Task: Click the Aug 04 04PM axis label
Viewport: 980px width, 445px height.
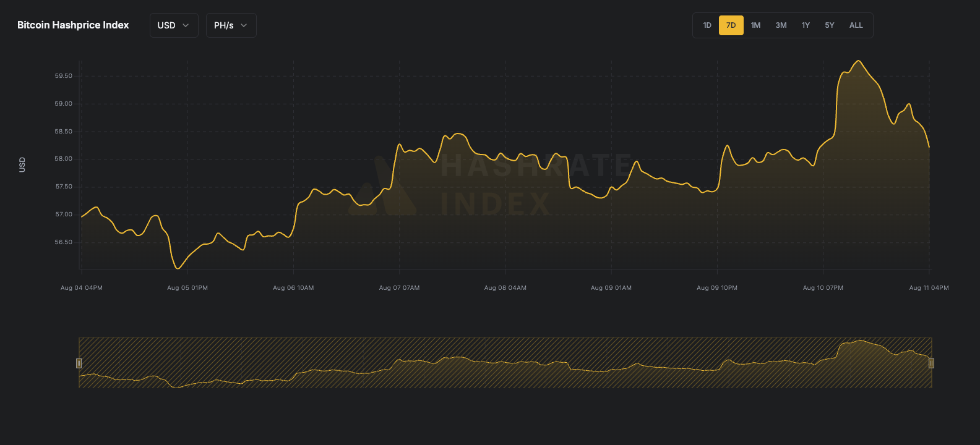Action: pyautogui.click(x=82, y=288)
